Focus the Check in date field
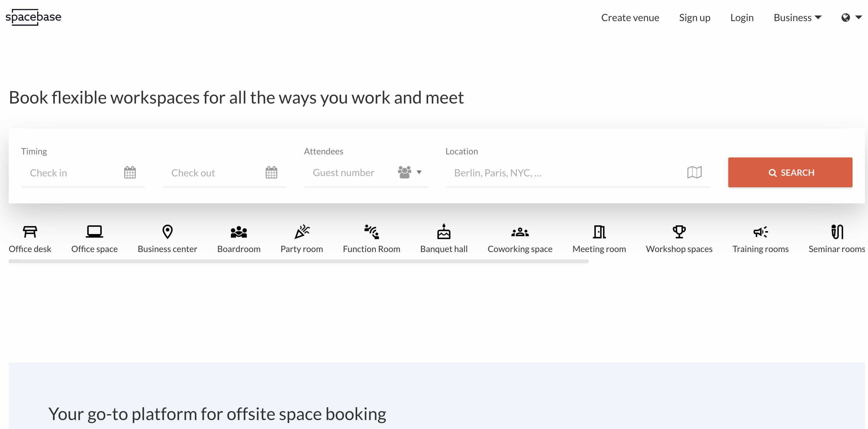 tap(83, 173)
